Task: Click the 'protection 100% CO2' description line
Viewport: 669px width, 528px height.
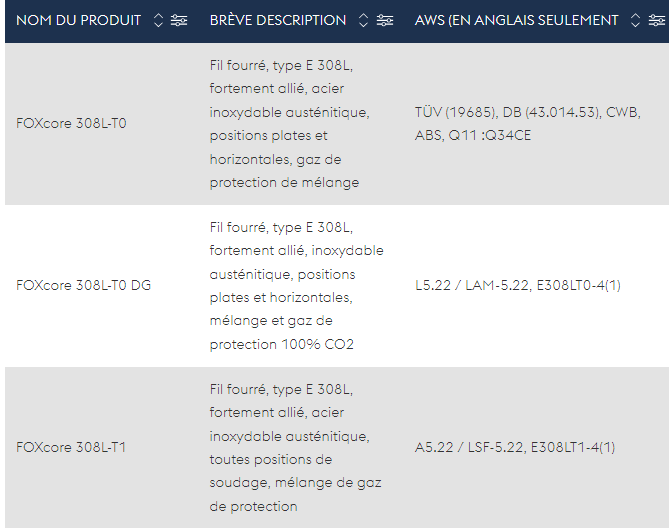Action: coord(281,344)
